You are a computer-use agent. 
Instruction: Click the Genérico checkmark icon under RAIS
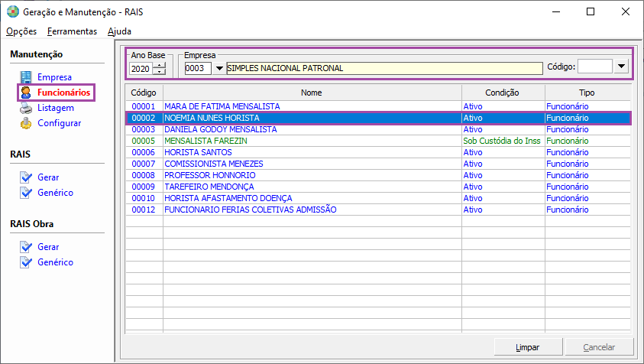[x=26, y=193]
